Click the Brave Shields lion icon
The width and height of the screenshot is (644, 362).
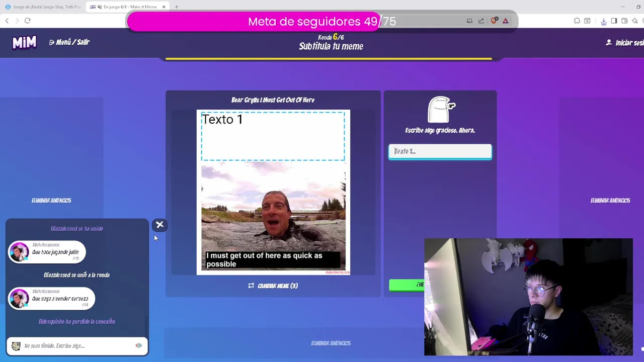pos(494,21)
